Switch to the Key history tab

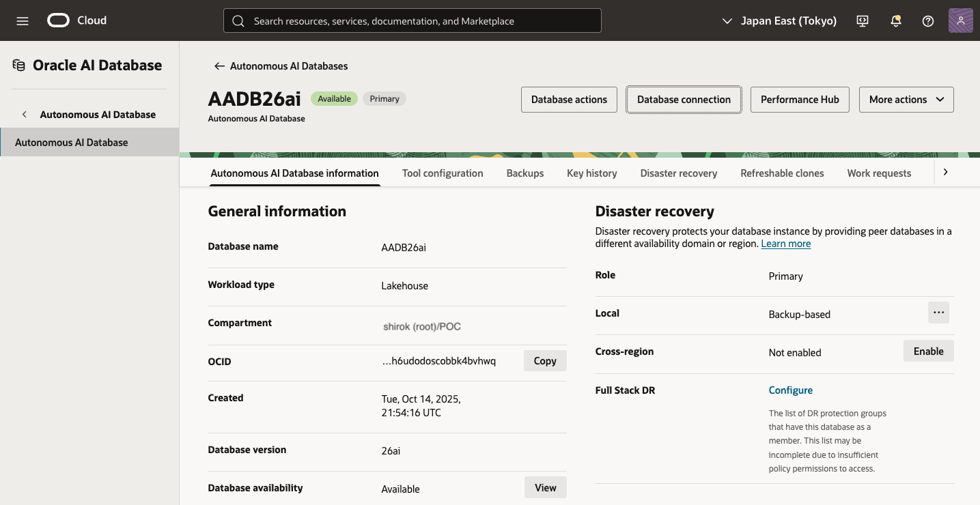coord(592,173)
